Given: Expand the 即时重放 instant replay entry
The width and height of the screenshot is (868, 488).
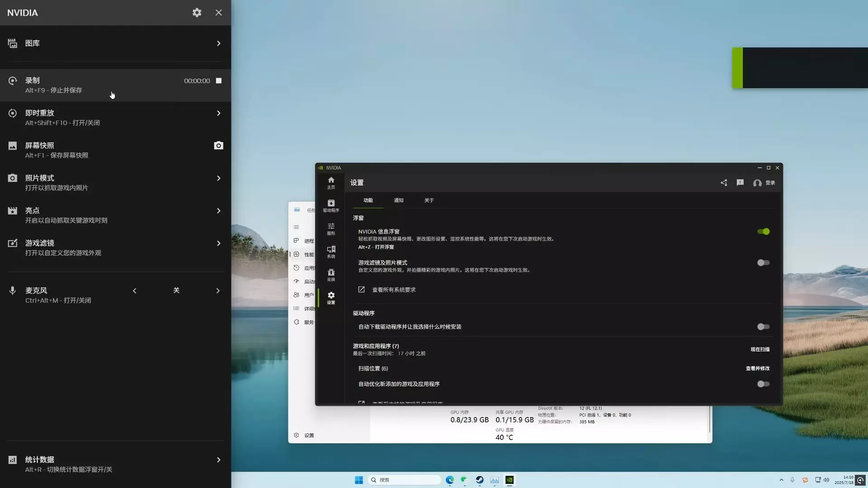Looking at the screenshot, I should pos(218,113).
